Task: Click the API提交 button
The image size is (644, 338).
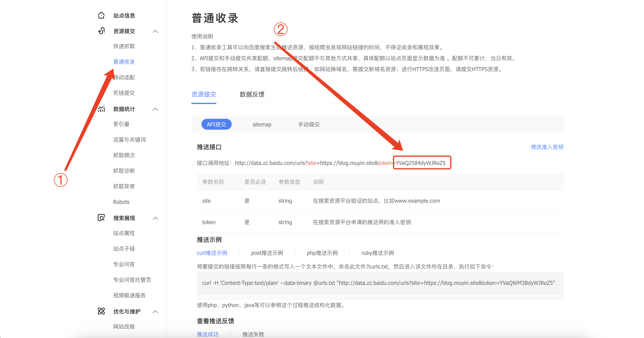Action: click(x=216, y=124)
